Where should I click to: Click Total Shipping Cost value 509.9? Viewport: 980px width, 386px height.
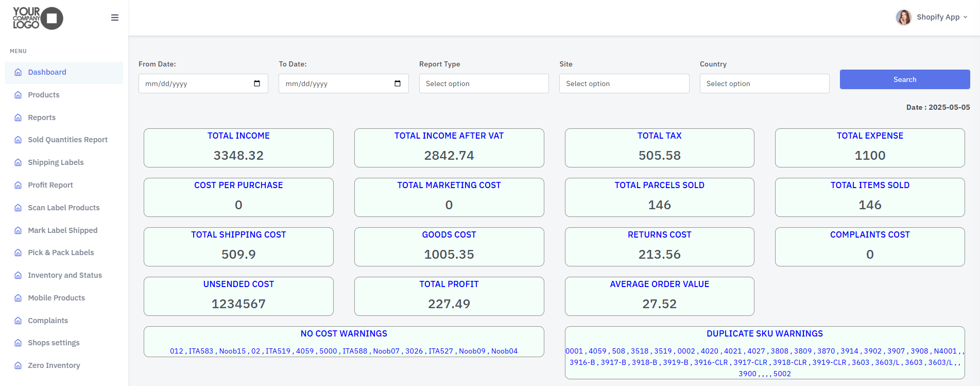pos(238,255)
